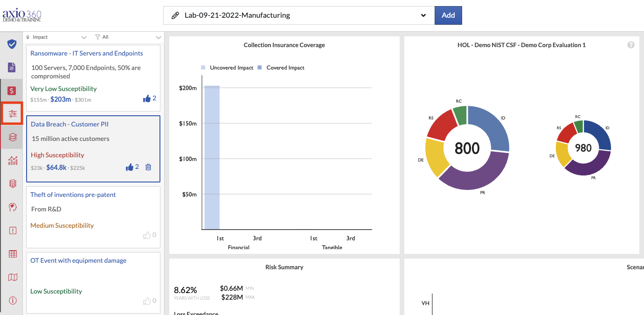This screenshot has height=315, width=644.
Task: Click High Susceptibility label
Action: (x=57, y=155)
